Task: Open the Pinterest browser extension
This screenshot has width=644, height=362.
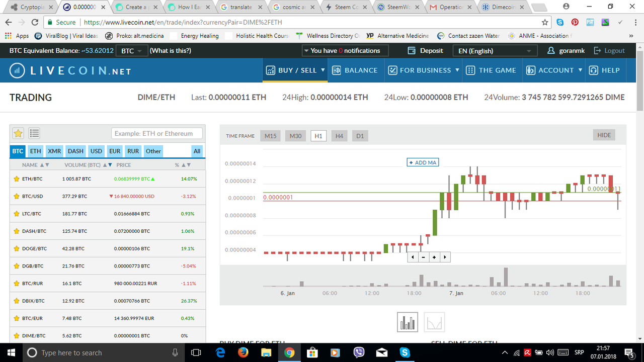Action: tap(575, 23)
